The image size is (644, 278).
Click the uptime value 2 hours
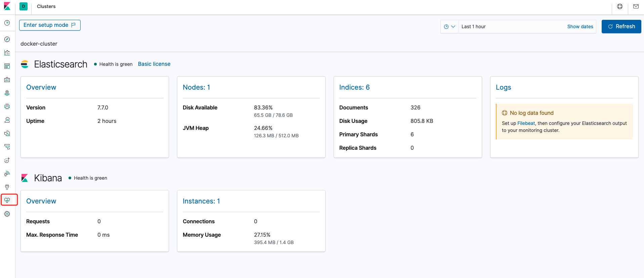107,121
